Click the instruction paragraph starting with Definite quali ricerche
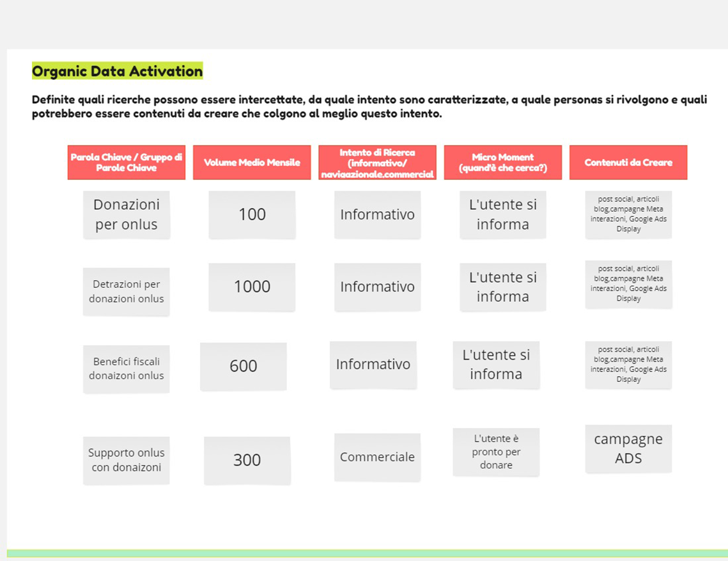This screenshot has width=728, height=561. [x=369, y=106]
